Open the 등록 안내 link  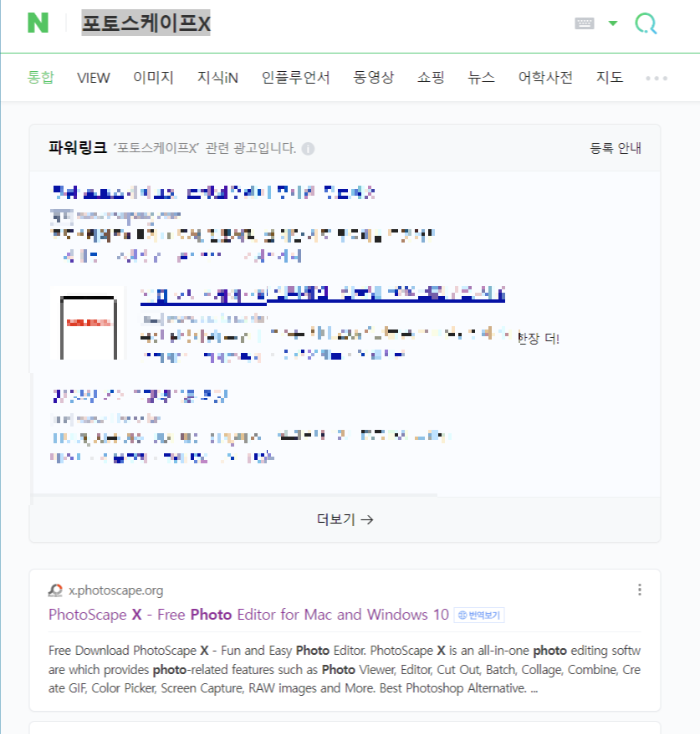615,148
